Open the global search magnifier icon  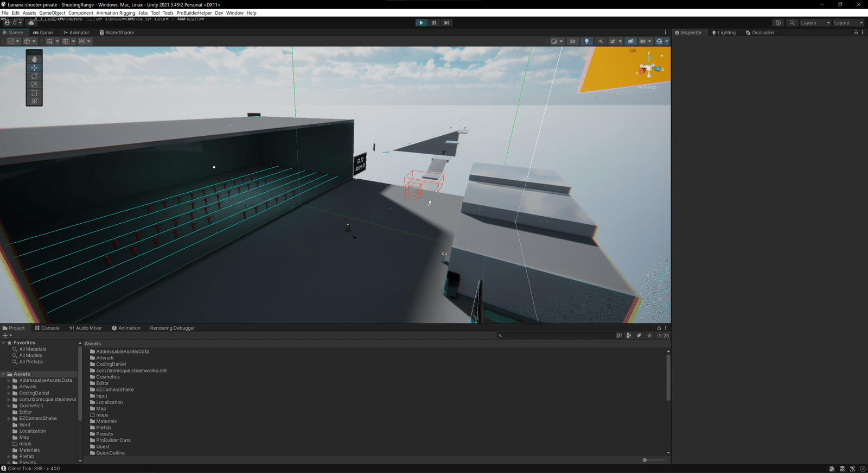(792, 23)
